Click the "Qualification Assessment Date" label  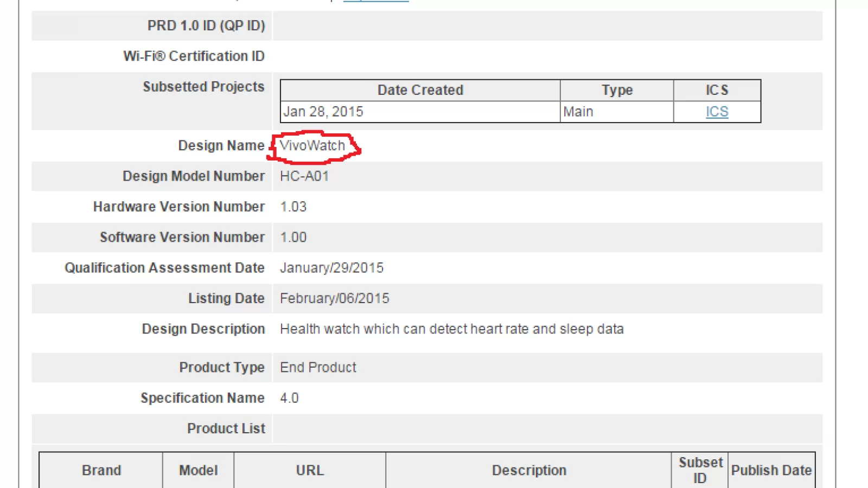[x=164, y=268]
